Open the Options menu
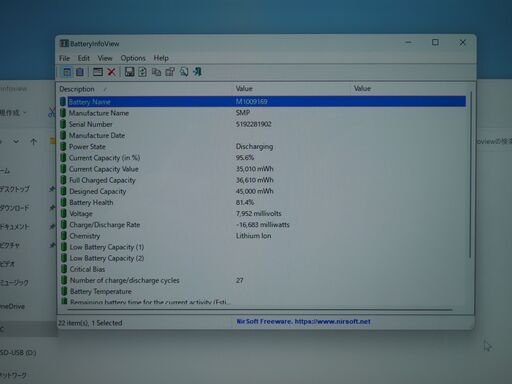The height and width of the screenshot is (384, 512). (x=133, y=58)
